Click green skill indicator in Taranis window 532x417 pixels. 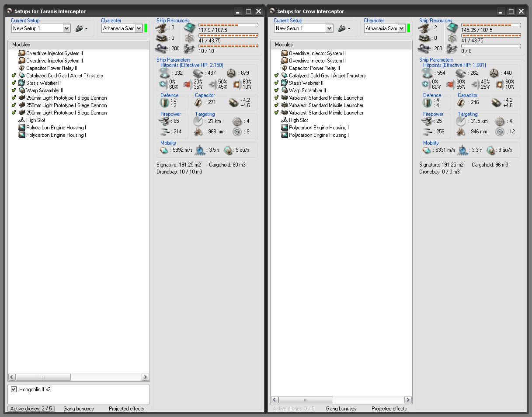click(146, 28)
